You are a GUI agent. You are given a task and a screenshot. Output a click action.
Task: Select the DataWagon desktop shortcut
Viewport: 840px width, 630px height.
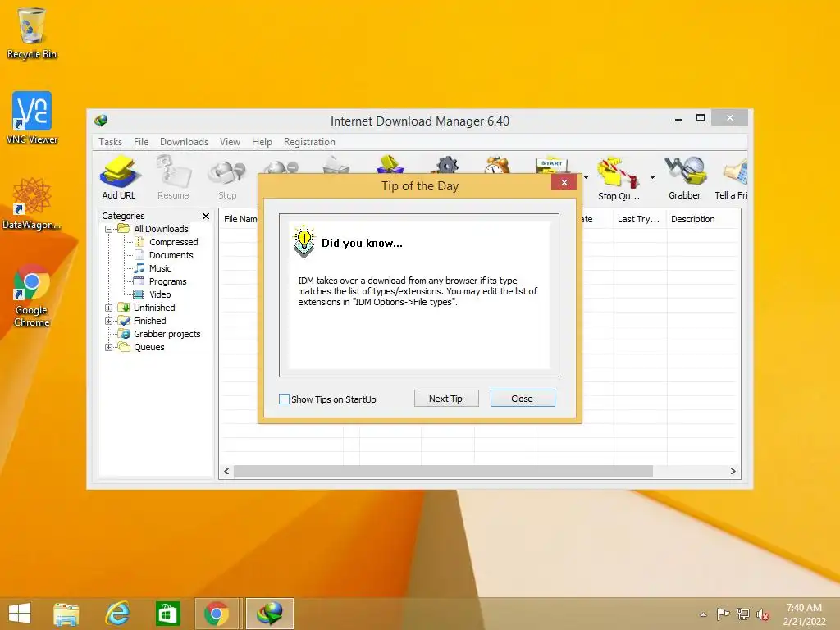32,203
